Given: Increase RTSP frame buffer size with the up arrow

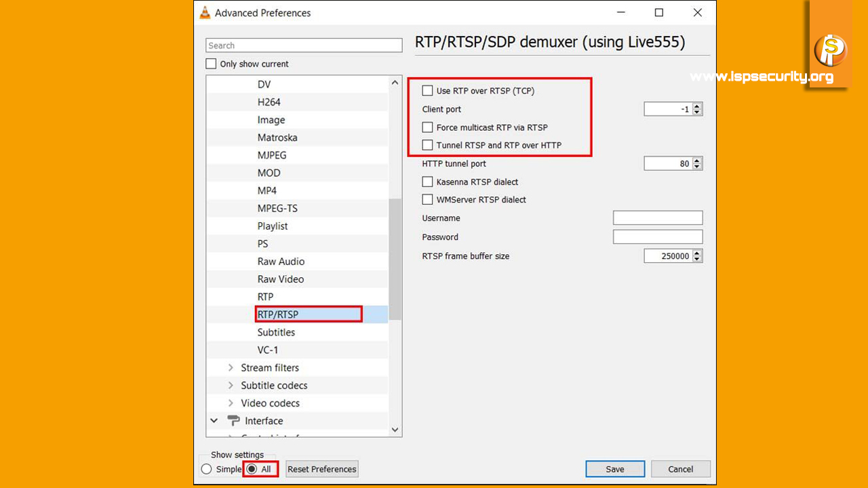Looking at the screenshot, I should [x=697, y=253].
